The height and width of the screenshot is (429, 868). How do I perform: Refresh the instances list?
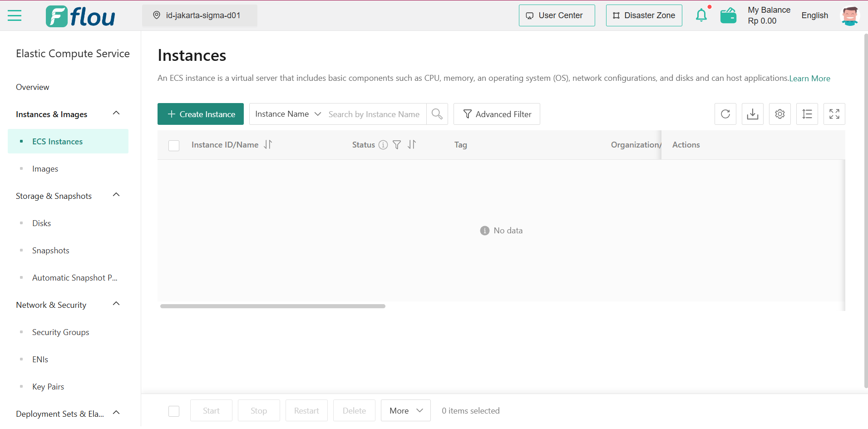coord(725,114)
